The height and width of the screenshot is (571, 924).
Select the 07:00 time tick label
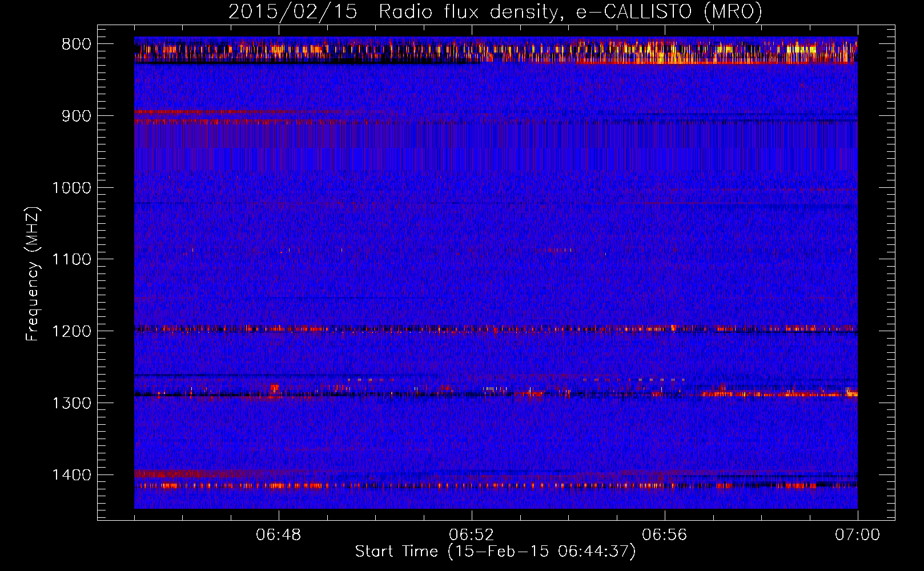[x=858, y=535]
